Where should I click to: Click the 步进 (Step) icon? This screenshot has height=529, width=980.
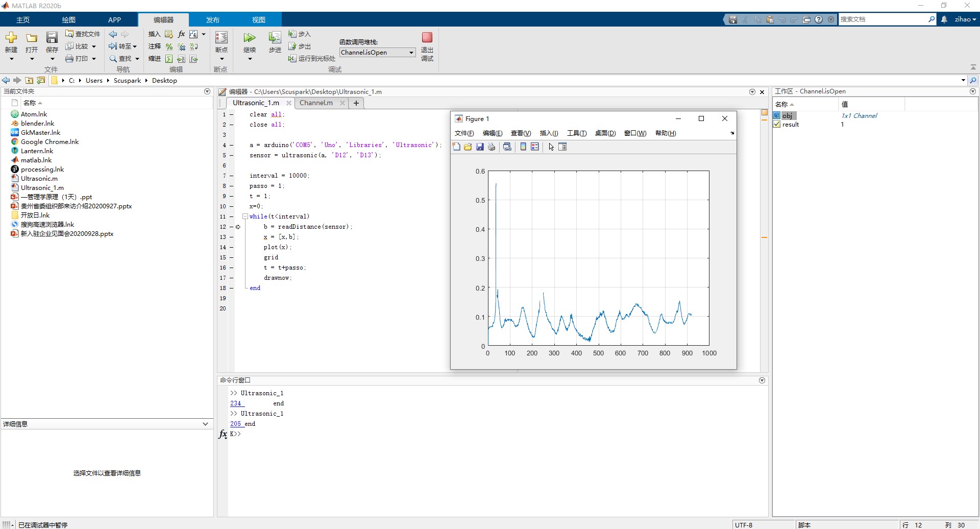point(275,38)
